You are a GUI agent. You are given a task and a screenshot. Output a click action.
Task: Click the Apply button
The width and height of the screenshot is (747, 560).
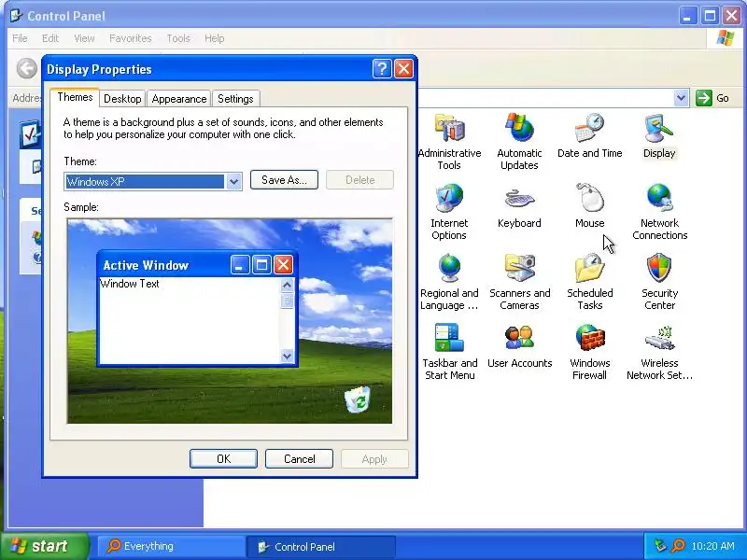point(374,459)
